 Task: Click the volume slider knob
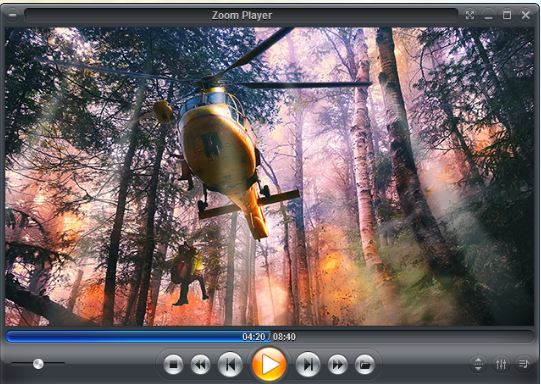(38, 364)
